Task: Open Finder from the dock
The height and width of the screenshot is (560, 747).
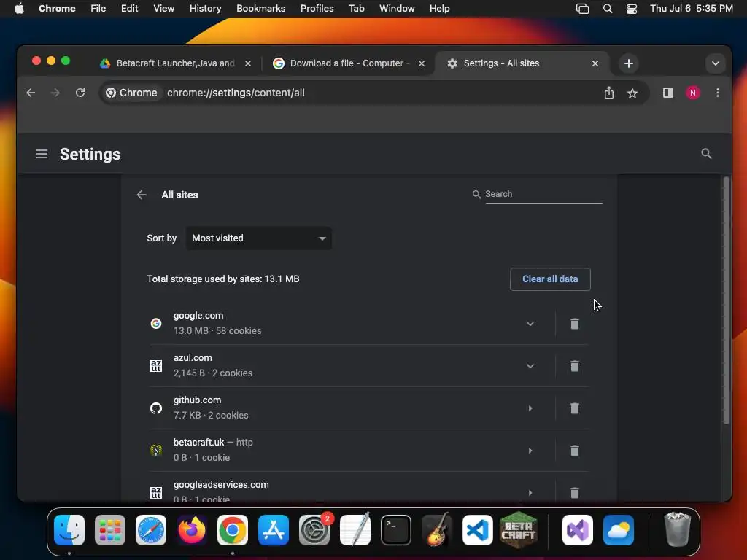Action: (x=69, y=529)
